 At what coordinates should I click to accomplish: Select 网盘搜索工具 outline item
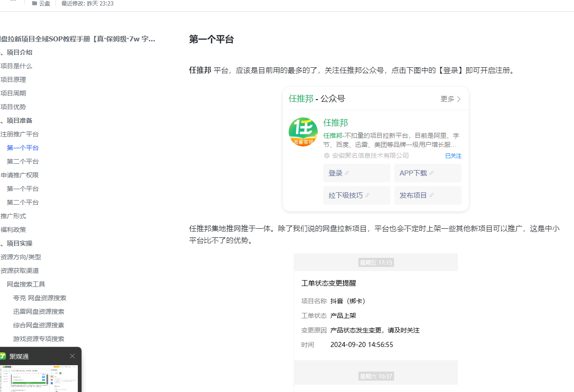click(26, 284)
